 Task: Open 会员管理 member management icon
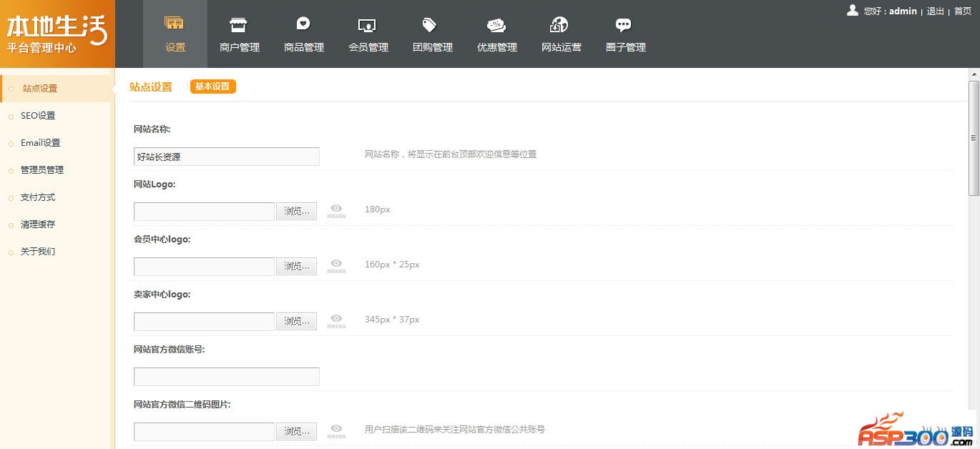coord(368,25)
